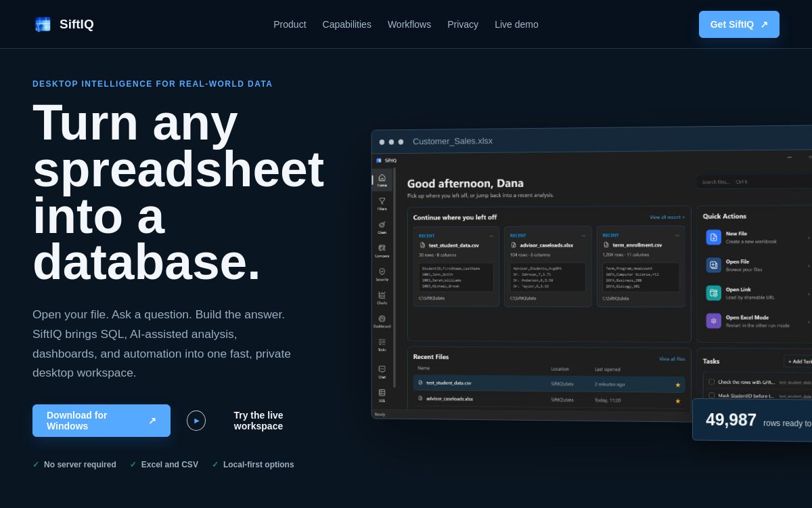Click the New File quick action icon
Screen dimensions: 812x508
713,237
